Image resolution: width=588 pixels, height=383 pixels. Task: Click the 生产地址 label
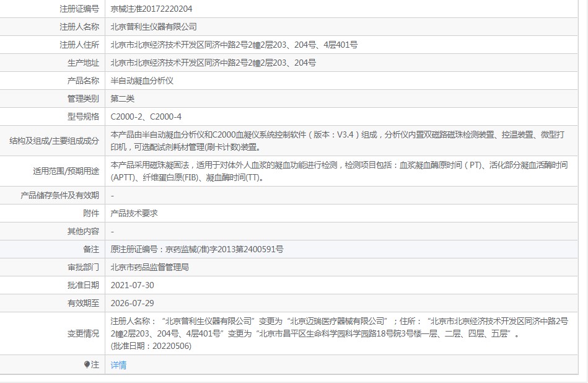coord(83,63)
